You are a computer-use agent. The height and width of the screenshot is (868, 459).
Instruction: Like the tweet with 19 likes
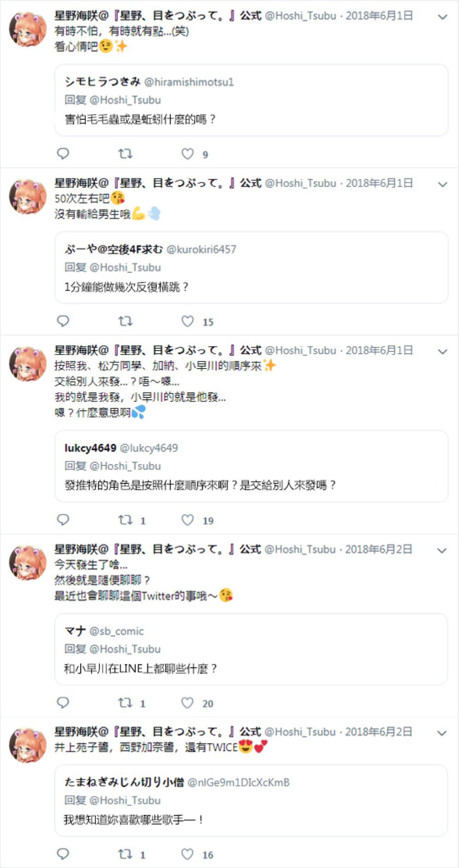(187, 520)
